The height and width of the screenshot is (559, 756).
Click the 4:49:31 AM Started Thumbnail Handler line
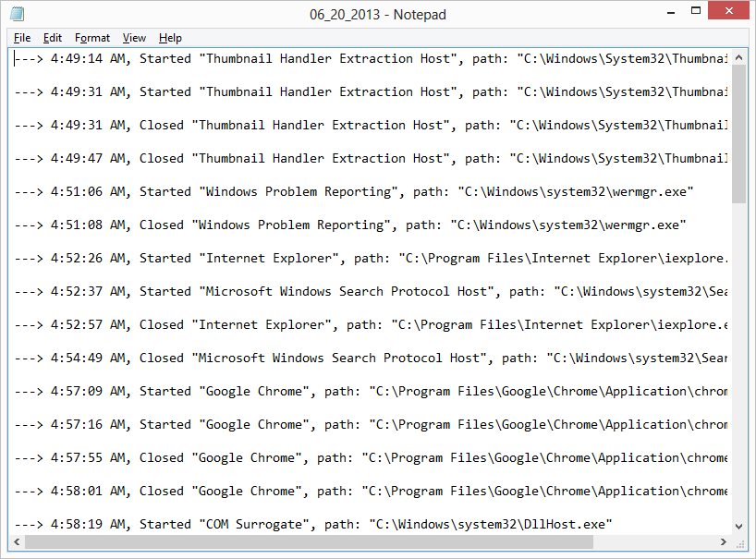(371, 92)
